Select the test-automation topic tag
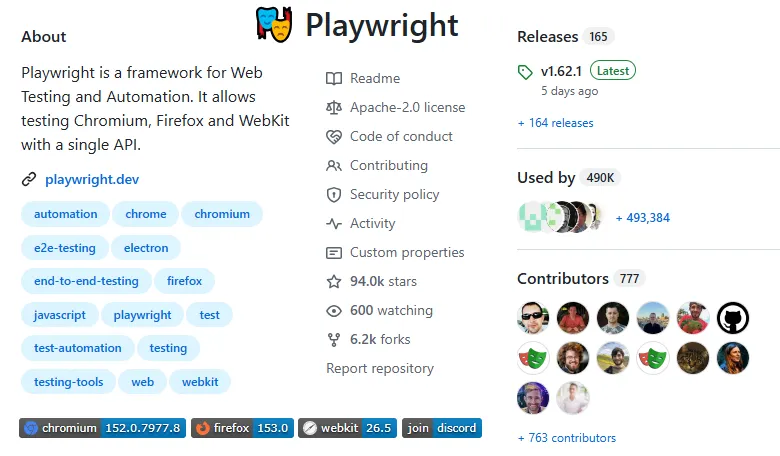The image size is (780, 456). pyautogui.click(x=78, y=348)
